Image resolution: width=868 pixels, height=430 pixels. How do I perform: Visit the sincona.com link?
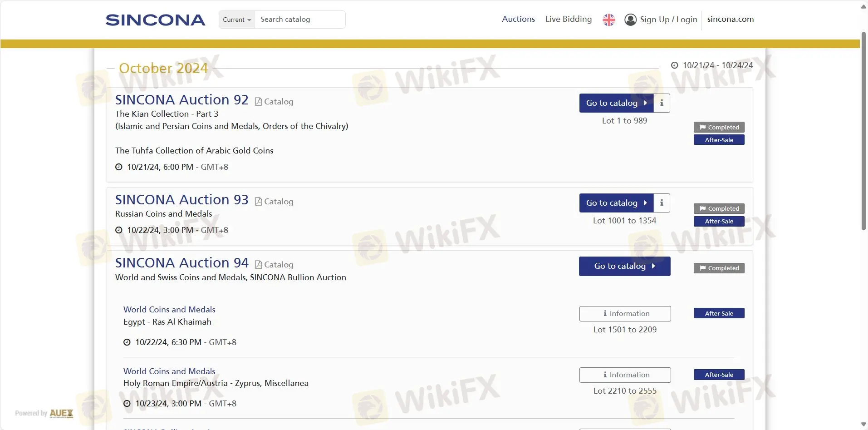point(730,19)
